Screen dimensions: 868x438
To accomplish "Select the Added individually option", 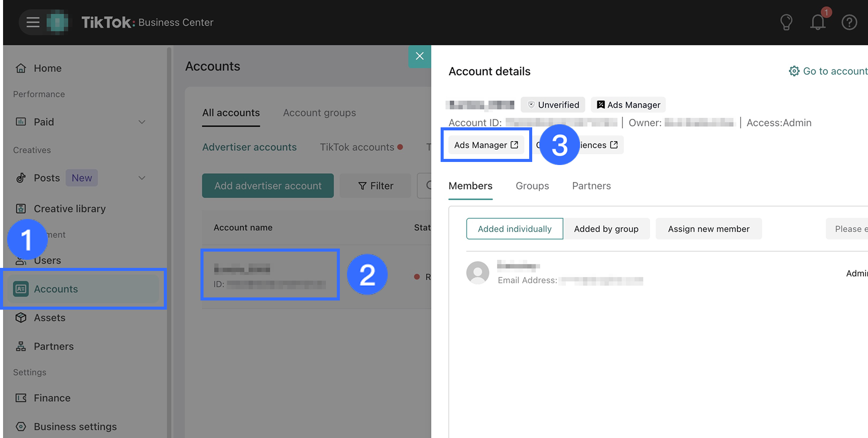I will pyautogui.click(x=514, y=229).
